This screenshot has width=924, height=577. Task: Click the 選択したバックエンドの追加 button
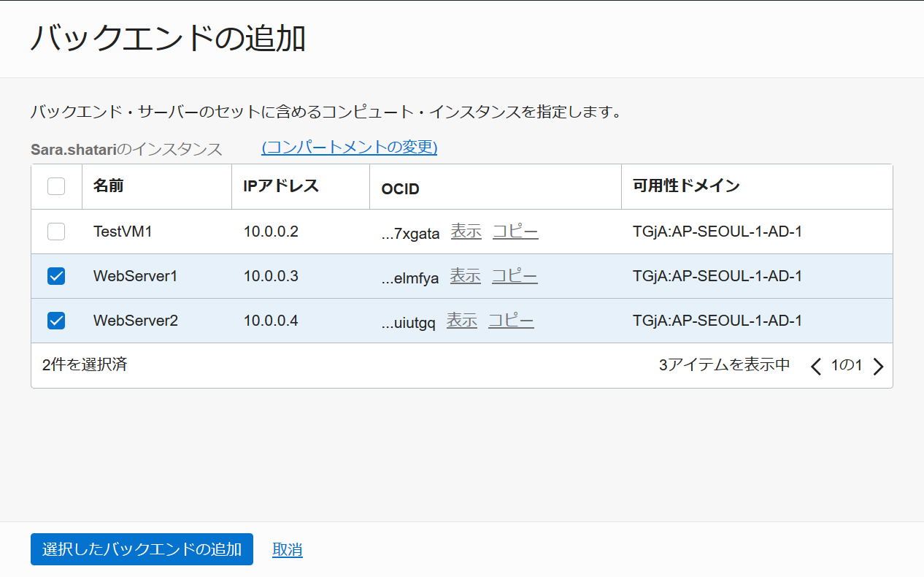coord(142,549)
